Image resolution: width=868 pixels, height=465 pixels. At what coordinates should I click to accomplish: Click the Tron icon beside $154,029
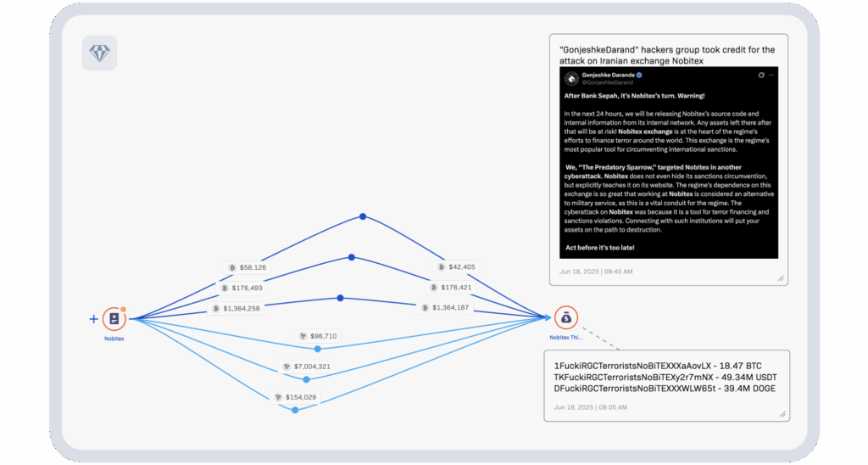(x=278, y=397)
